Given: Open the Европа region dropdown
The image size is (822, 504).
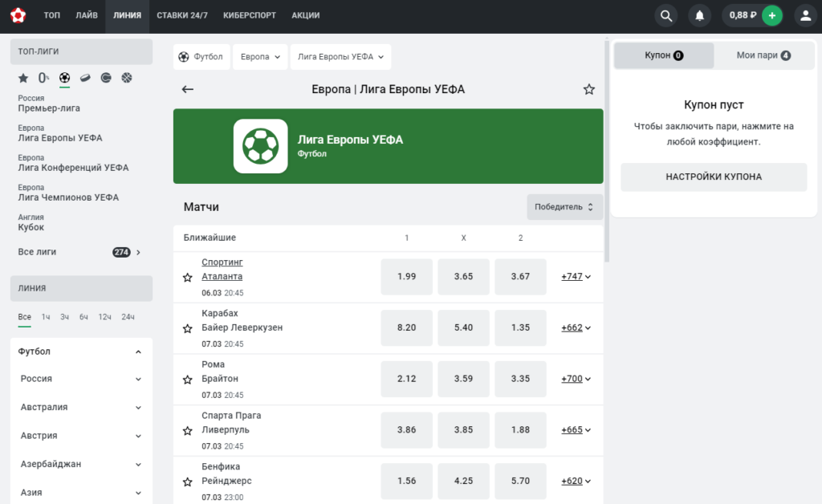Looking at the screenshot, I should (x=260, y=57).
